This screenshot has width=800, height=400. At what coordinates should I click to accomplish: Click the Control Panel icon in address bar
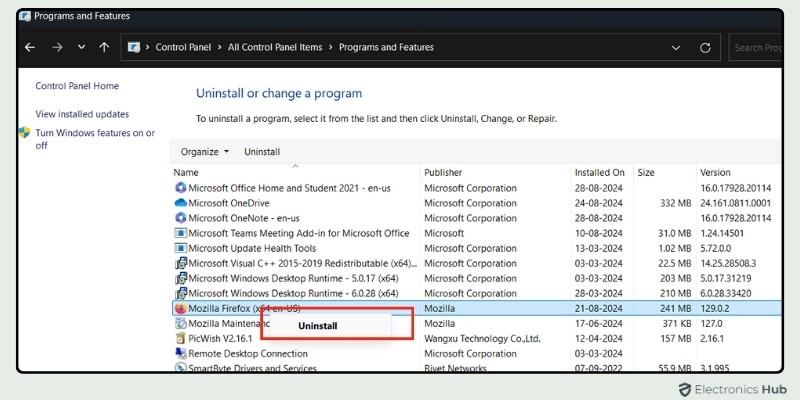[134, 47]
